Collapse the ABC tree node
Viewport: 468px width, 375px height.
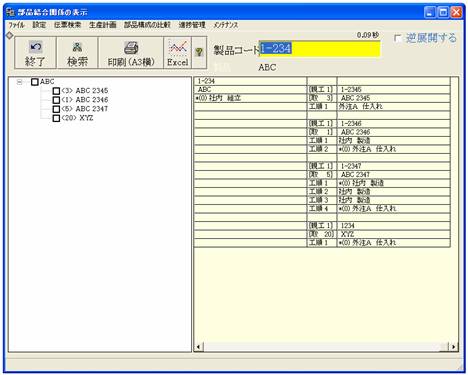(20, 82)
